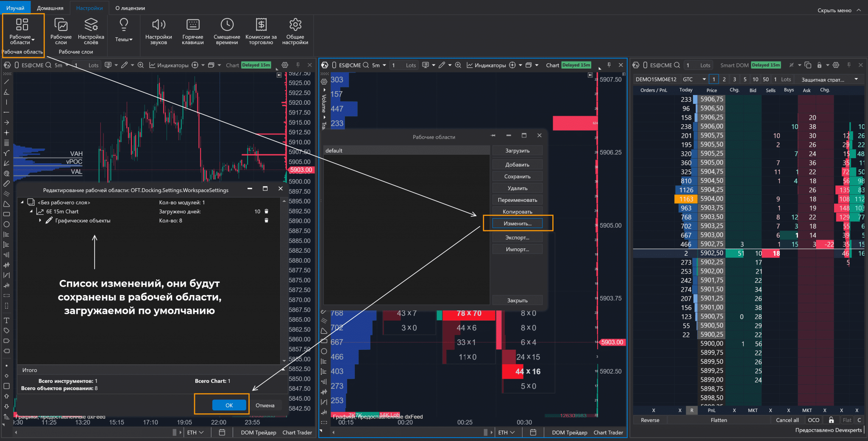Open Смещение времени time offset
The width and height of the screenshot is (868, 441).
227,31
